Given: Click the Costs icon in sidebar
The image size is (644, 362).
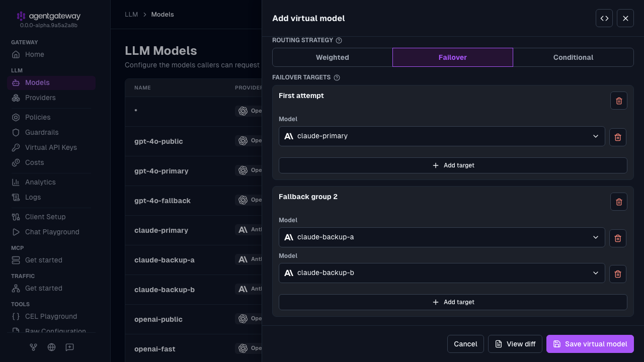Looking at the screenshot, I should pyautogui.click(x=16, y=162).
